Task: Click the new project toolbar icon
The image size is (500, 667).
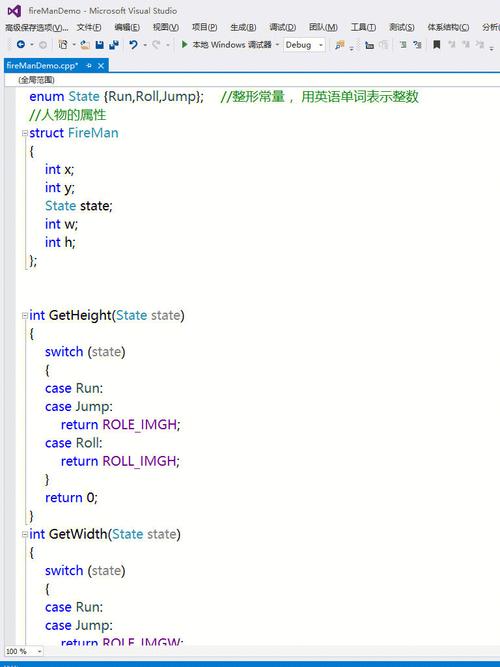Action: point(63,44)
